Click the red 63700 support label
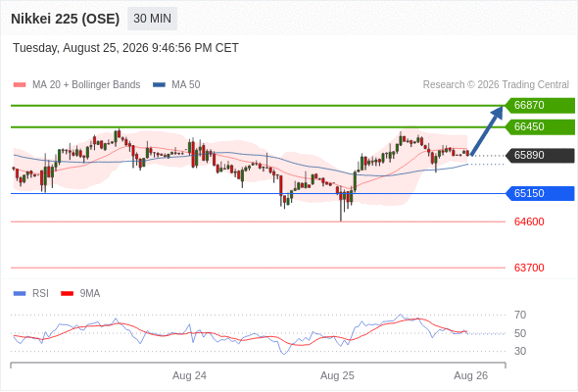The image size is (578, 392). (529, 268)
